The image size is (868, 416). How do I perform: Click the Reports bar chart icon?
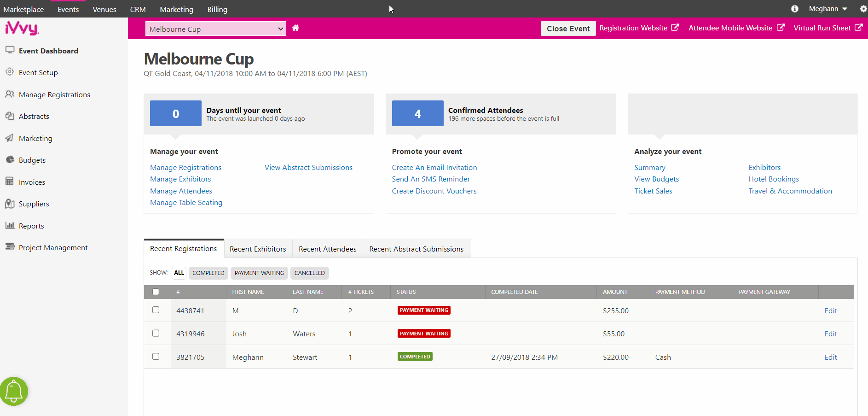pyautogui.click(x=10, y=225)
